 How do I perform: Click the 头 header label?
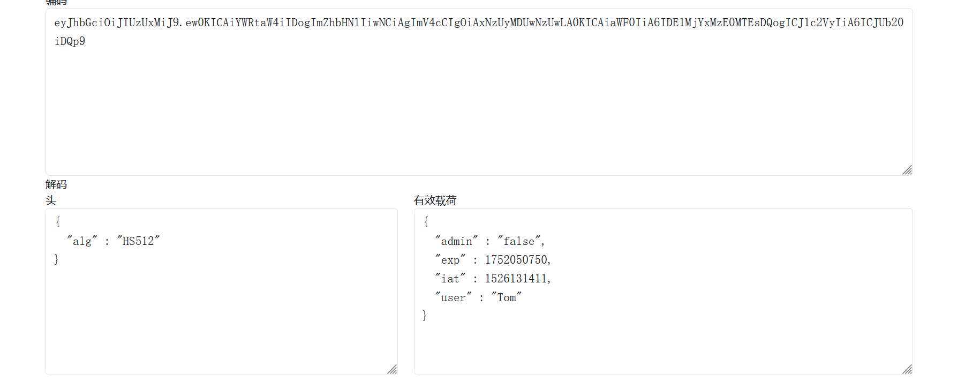51,200
